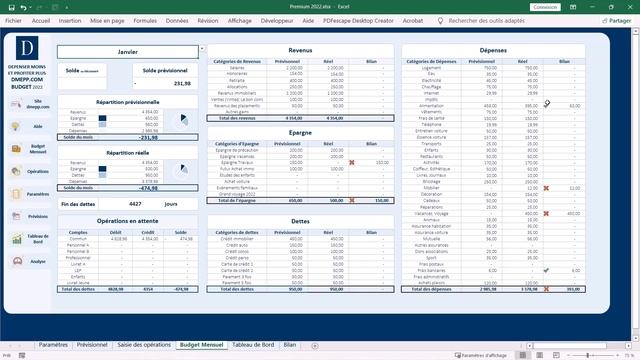The height and width of the screenshot is (360, 640).
Task: Save the workbook from quick access
Action: (11, 7)
